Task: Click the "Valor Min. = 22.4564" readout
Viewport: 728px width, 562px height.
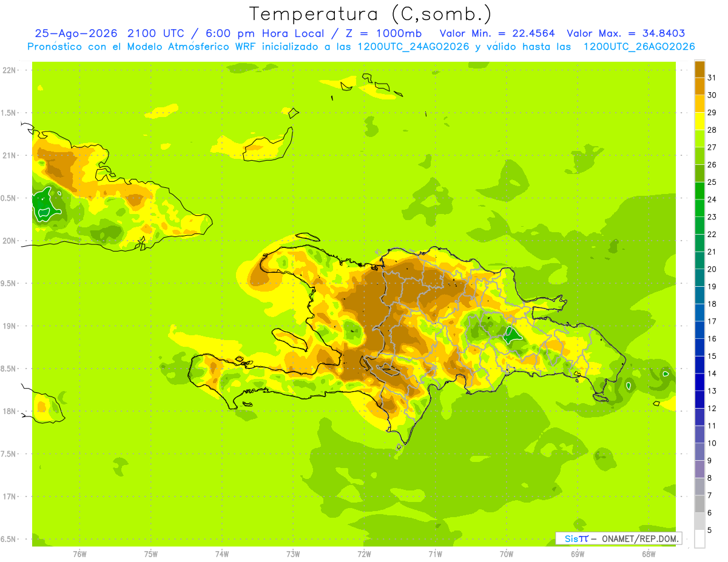Action: (497, 33)
